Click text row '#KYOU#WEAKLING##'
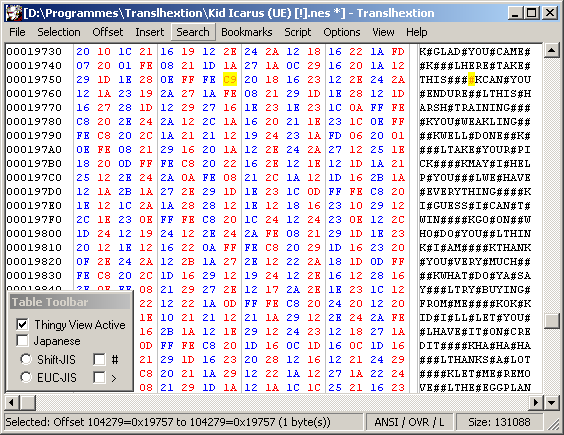The image size is (564, 435). pos(475,122)
